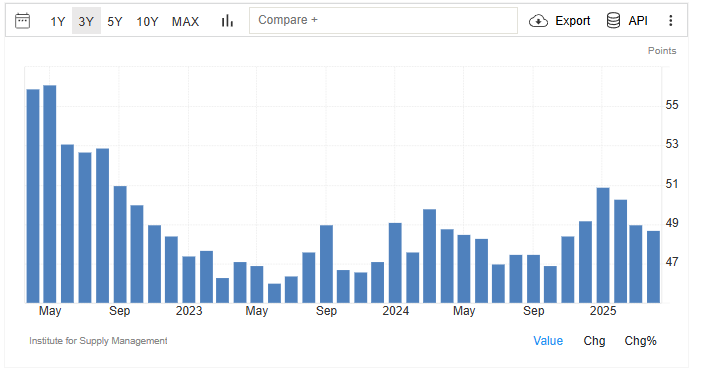701x372 pixels.
Task: Click the 51 y-axis value
Action: 672,184
